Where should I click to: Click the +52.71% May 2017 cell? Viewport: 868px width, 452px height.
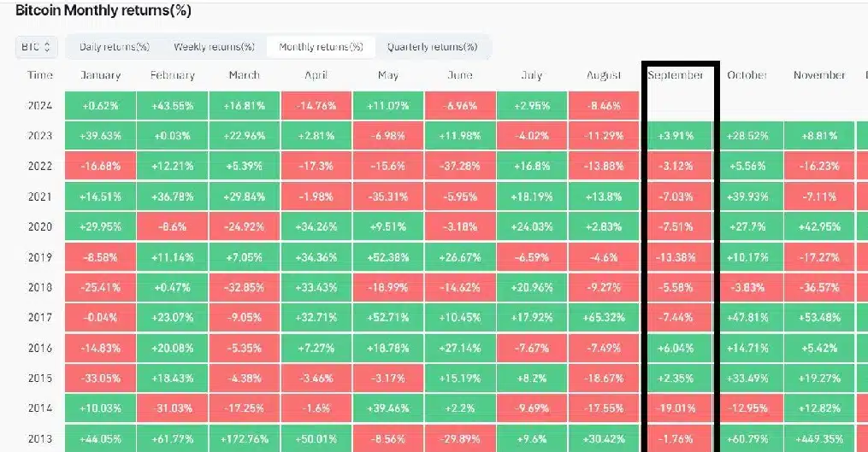pyautogui.click(x=388, y=318)
